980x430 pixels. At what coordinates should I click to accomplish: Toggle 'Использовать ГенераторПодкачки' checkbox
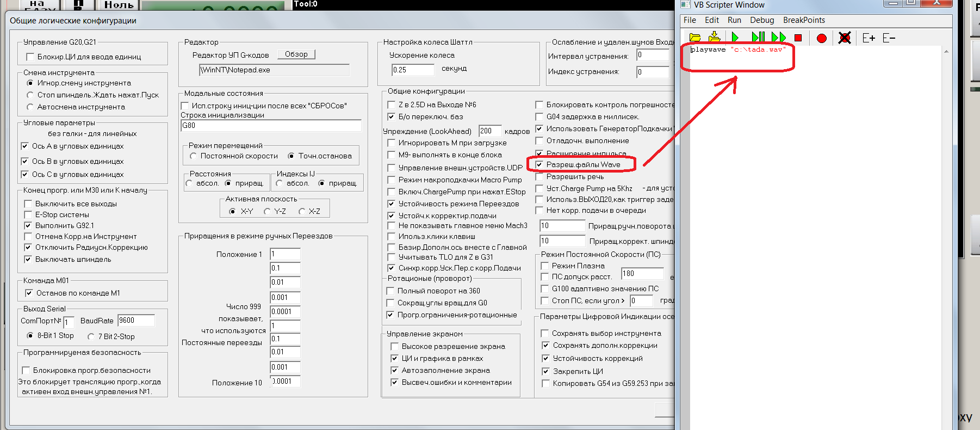click(539, 128)
